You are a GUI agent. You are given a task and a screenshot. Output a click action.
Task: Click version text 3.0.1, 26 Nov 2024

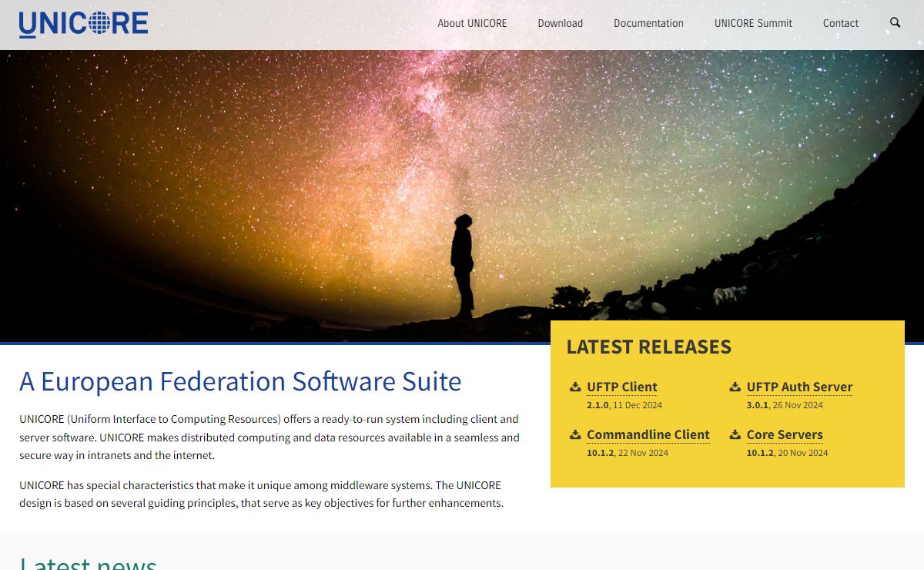pyautogui.click(x=785, y=405)
